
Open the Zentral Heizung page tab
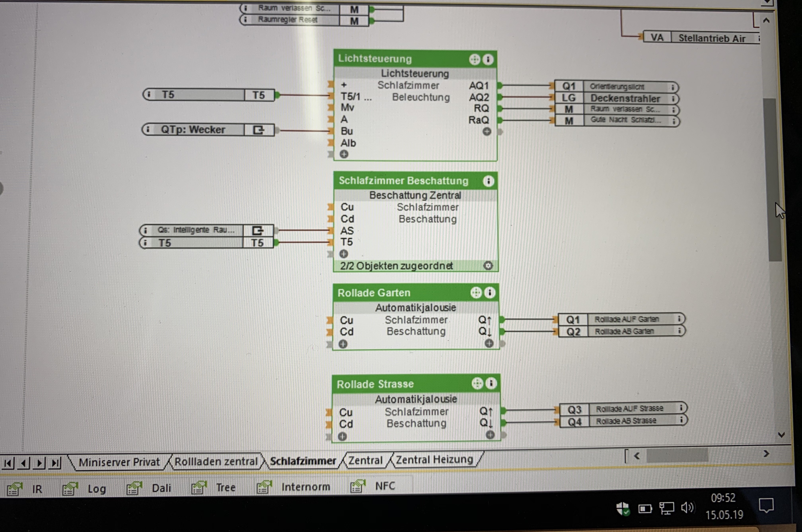(x=434, y=459)
